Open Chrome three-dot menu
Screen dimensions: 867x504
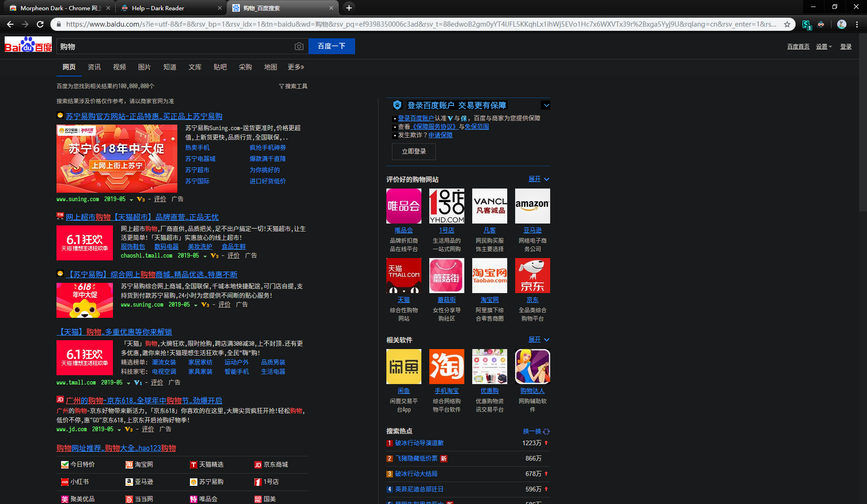(x=857, y=24)
